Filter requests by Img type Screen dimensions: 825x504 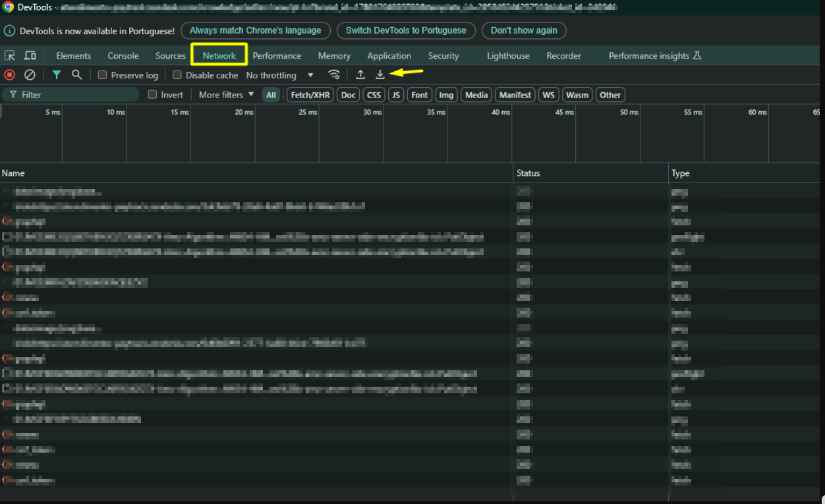(x=447, y=95)
